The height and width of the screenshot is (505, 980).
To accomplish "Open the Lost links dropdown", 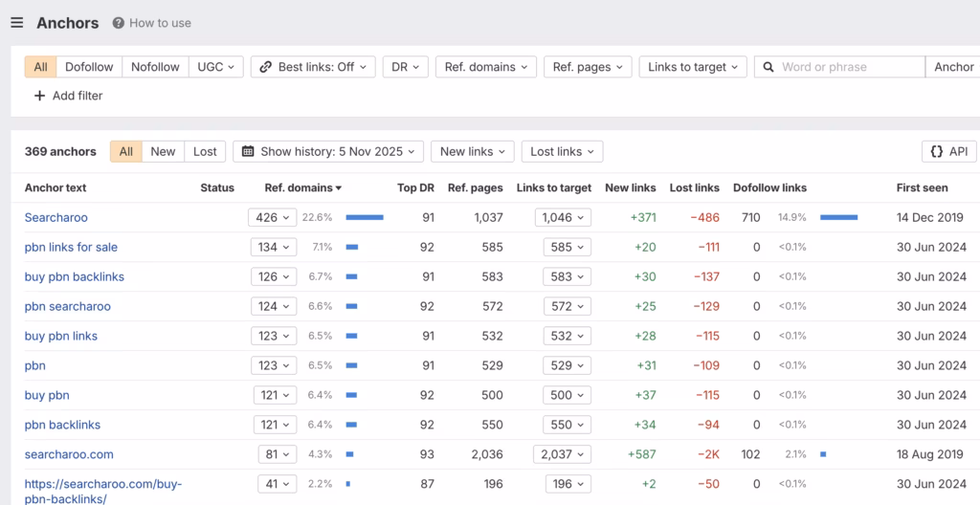I will click(563, 151).
